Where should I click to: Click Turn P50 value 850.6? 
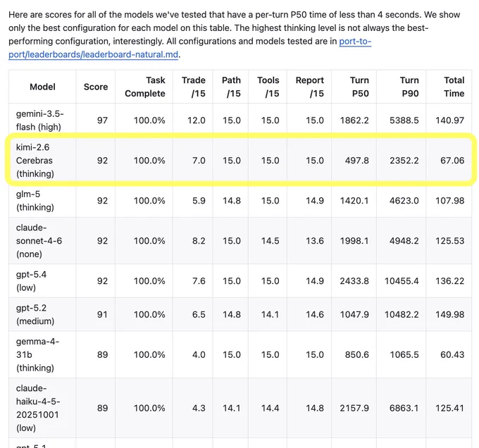pos(357,354)
